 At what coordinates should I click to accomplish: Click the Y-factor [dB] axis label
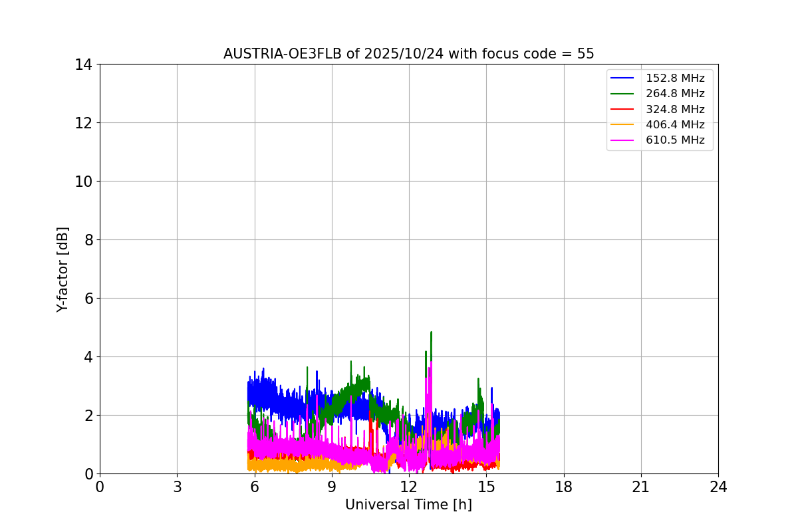pyautogui.click(x=63, y=269)
